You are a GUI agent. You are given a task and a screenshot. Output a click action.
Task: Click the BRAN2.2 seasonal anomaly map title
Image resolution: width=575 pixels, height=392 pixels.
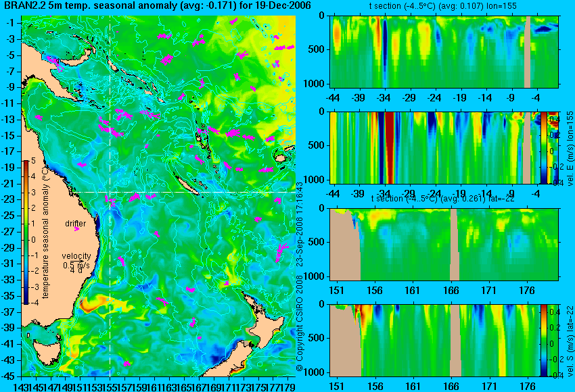157,5
